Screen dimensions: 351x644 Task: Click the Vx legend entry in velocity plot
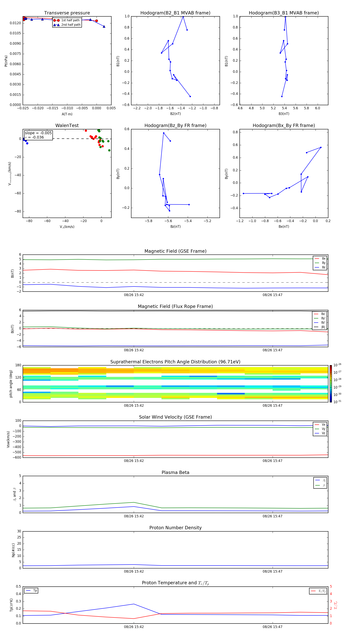[x=320, y=424]
